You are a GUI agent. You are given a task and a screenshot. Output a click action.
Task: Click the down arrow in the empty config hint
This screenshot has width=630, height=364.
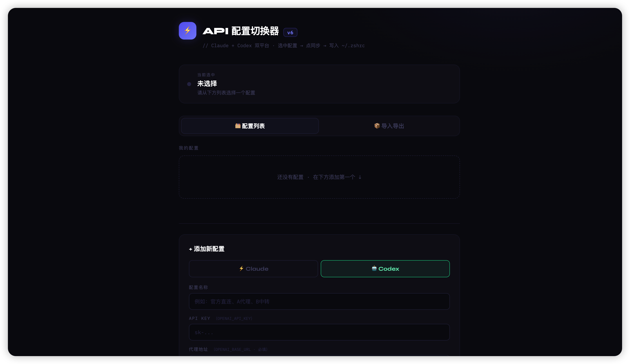coord(360,177)
